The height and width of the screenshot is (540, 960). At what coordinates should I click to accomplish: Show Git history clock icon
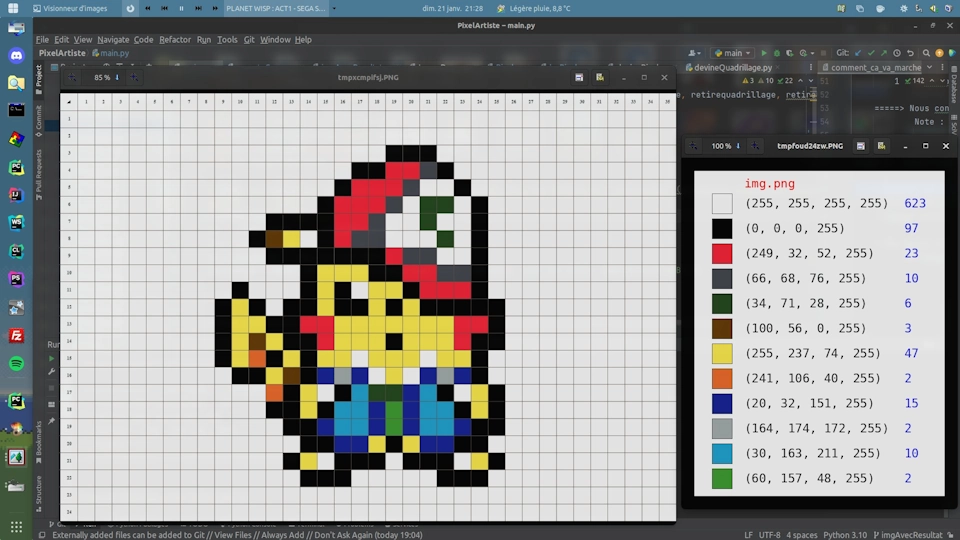tap(897, 53)
